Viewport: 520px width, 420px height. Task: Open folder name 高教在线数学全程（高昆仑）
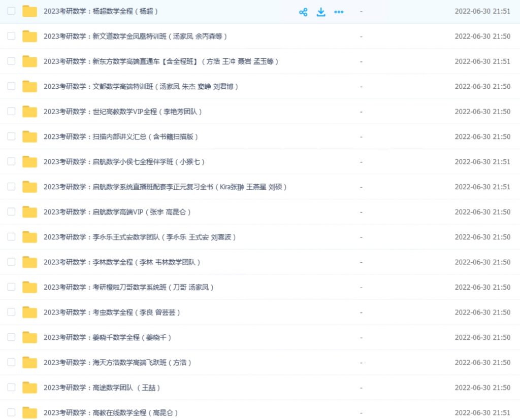pyautogui.click(x=111, y=413)
